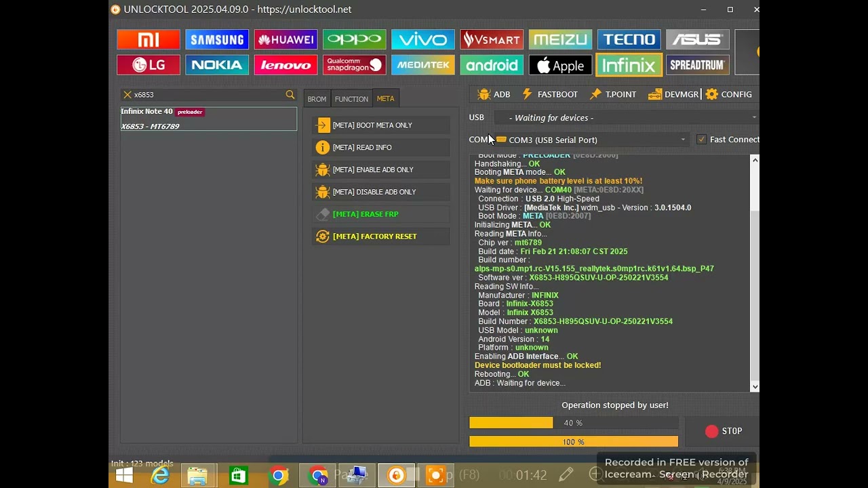868x488 pixels.
Task: Select the Vsmart brand icon
Action: pos(492,39)
